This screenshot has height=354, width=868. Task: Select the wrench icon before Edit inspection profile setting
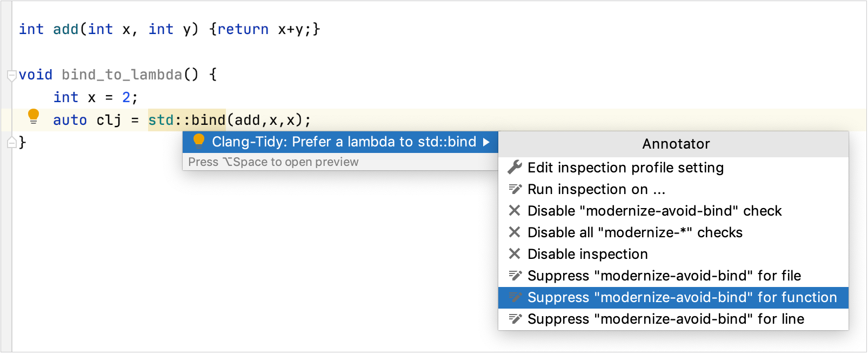click(515, 167)
